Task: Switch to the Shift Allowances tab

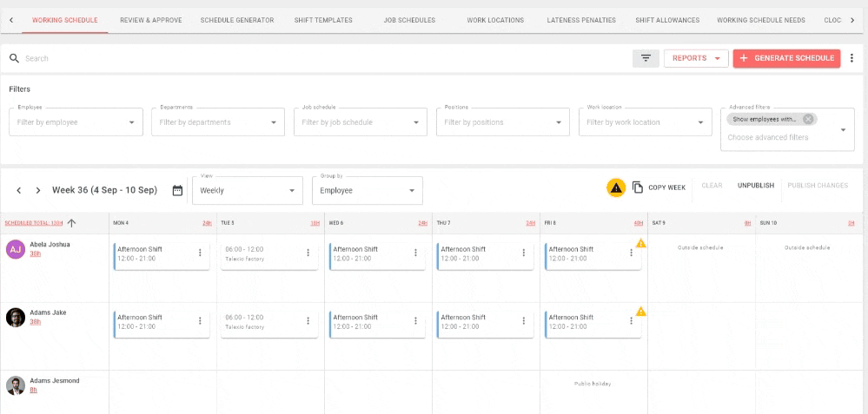Action: point(667,20)
